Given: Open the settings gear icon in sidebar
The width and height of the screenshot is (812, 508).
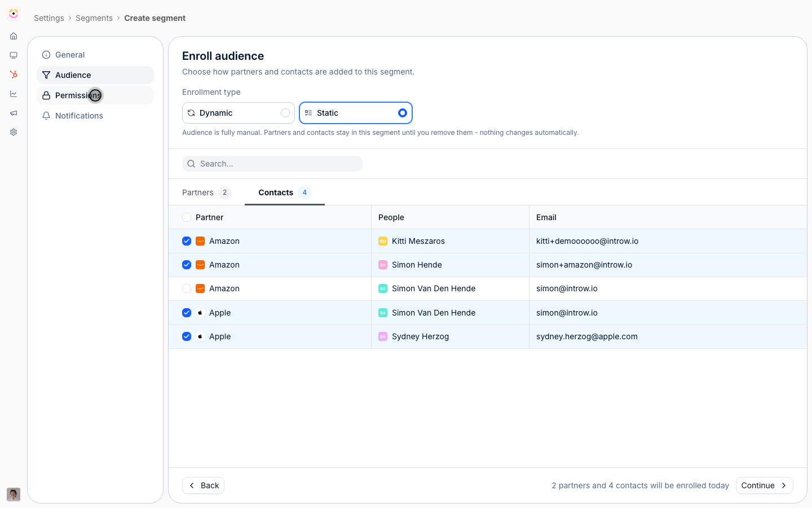Looking at the screenshot, I should [14, 132].
